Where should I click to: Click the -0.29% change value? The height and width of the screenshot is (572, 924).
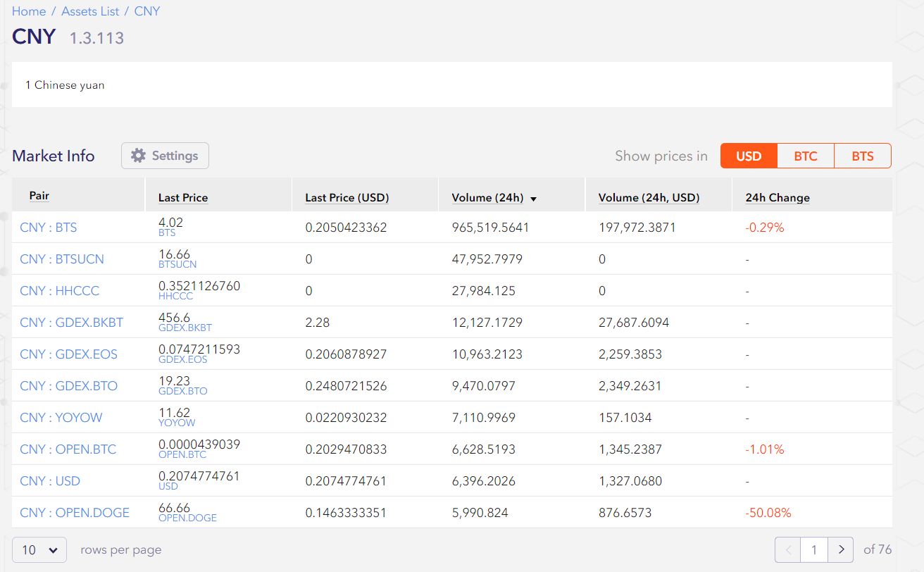(765, 228)
